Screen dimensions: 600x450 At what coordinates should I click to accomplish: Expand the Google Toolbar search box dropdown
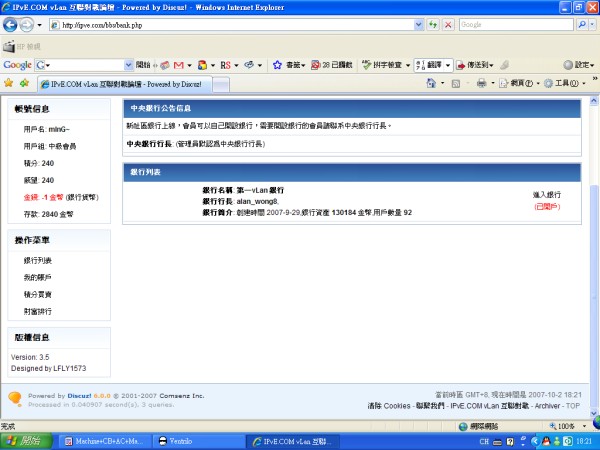point(129,65)
